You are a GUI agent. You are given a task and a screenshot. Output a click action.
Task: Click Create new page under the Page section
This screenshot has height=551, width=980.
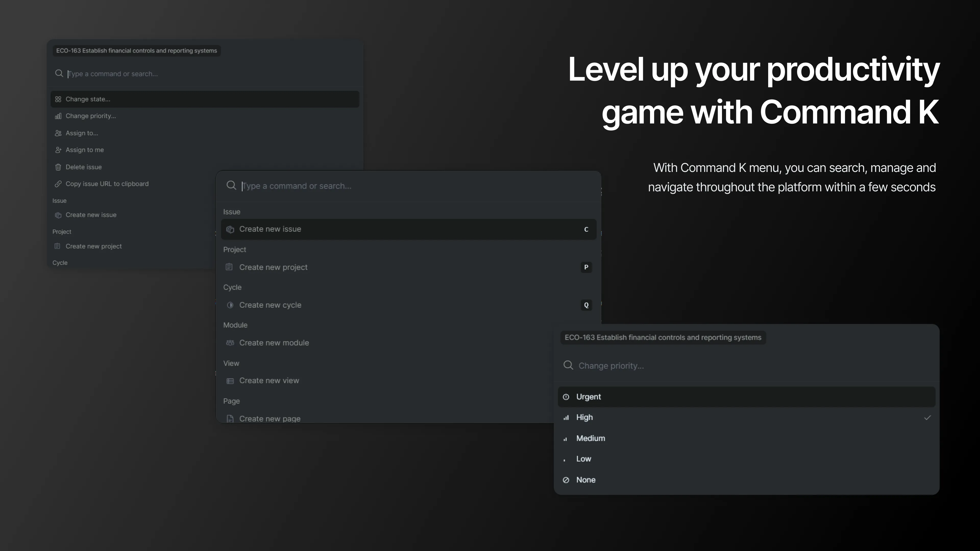pyautogui.click(x=270, y=418)
